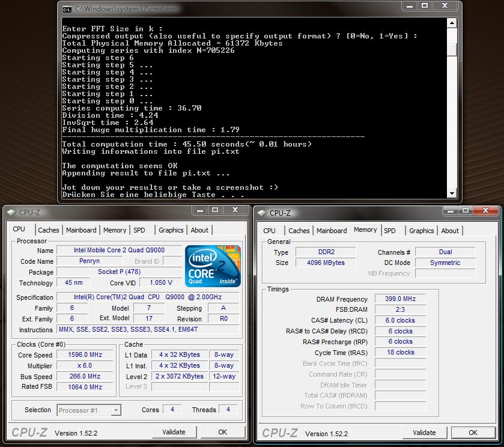This screenshot has height=447, width=504.
Task: Click the 2:3 FSB:DRAM ratio value
Action: pos(400,309)
